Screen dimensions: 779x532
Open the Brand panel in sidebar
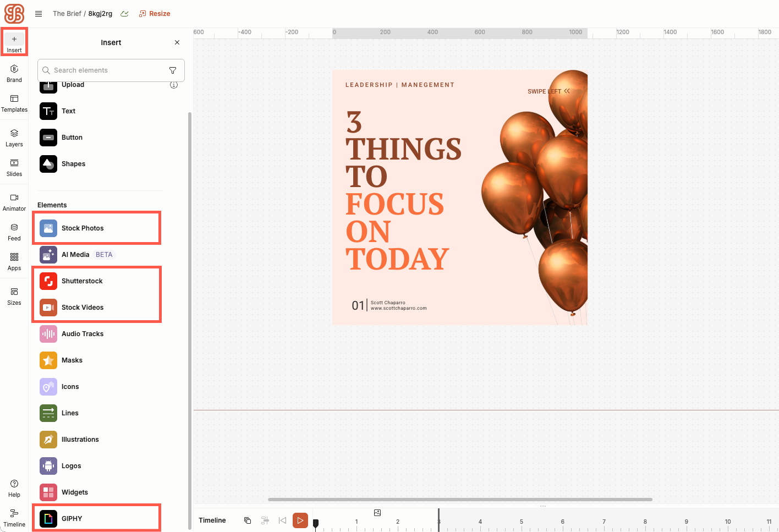pos(14,73)
